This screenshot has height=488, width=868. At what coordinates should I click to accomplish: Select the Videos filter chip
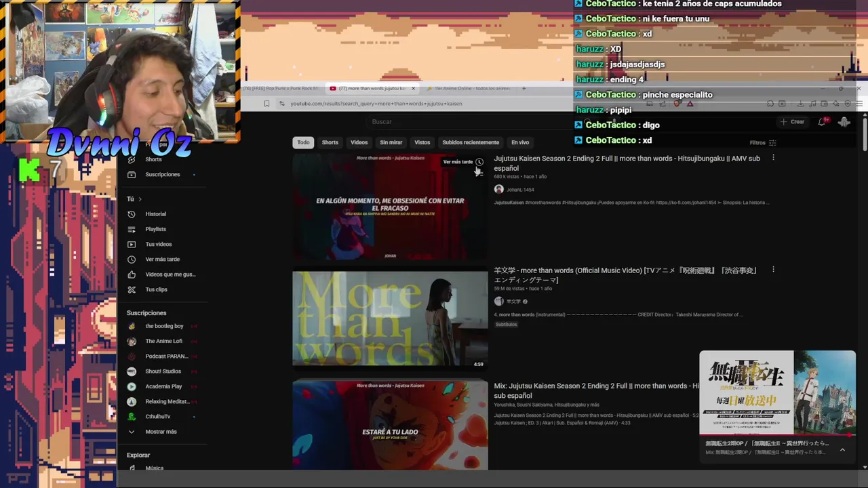tap(359, 142)
